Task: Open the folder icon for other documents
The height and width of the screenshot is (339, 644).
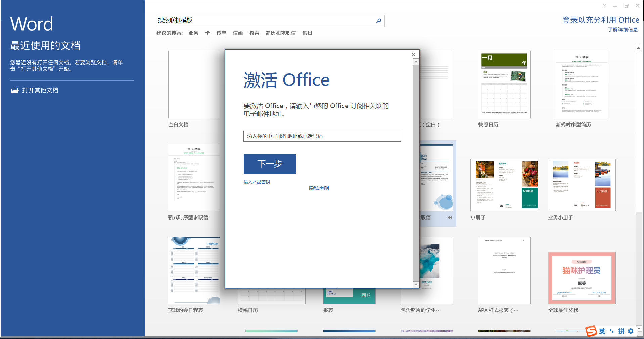Action: (x=15, y=90)
